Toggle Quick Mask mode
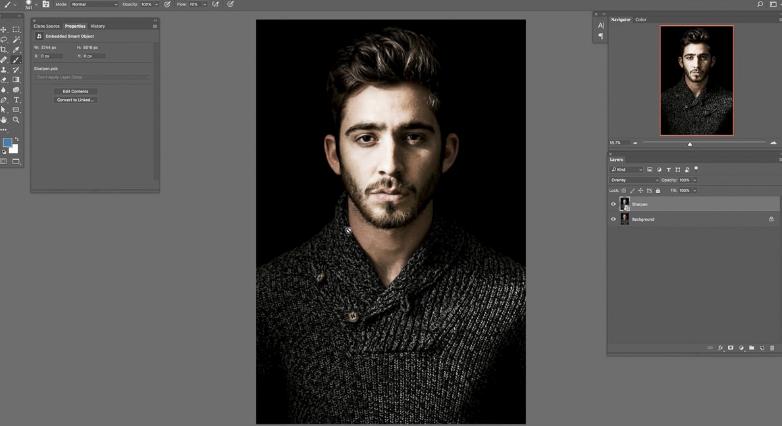The image size is (782, 426). [4, 162]
